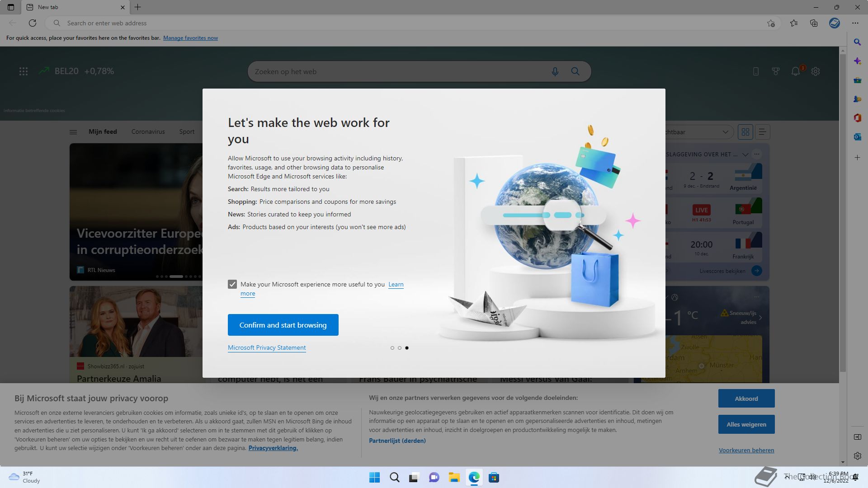Add a sidebar app with plus icon

pos(857,158)
